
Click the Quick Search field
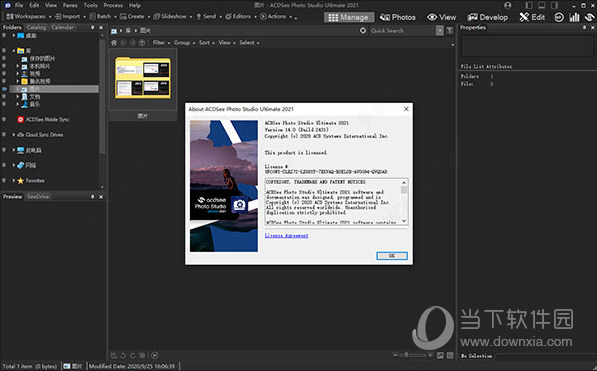tap(402, 30)
